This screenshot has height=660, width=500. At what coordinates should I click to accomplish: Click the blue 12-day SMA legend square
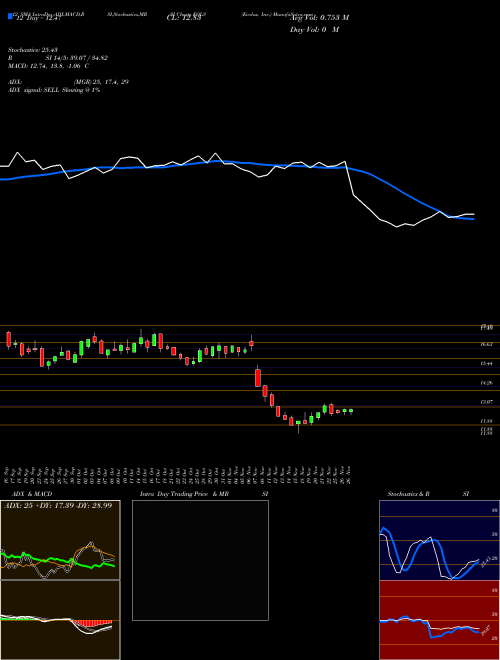click(x=10, y=16)
